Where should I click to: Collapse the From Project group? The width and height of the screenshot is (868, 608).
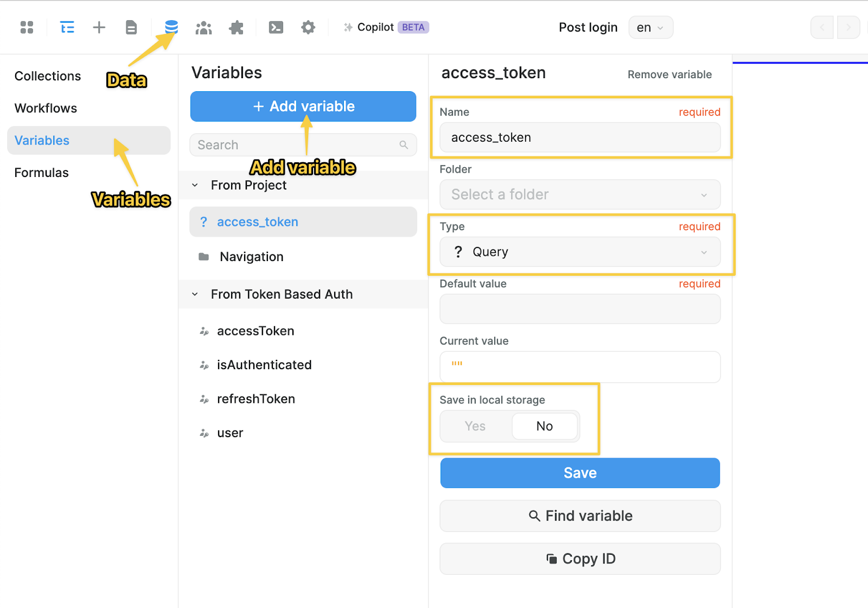click(194, 185)
